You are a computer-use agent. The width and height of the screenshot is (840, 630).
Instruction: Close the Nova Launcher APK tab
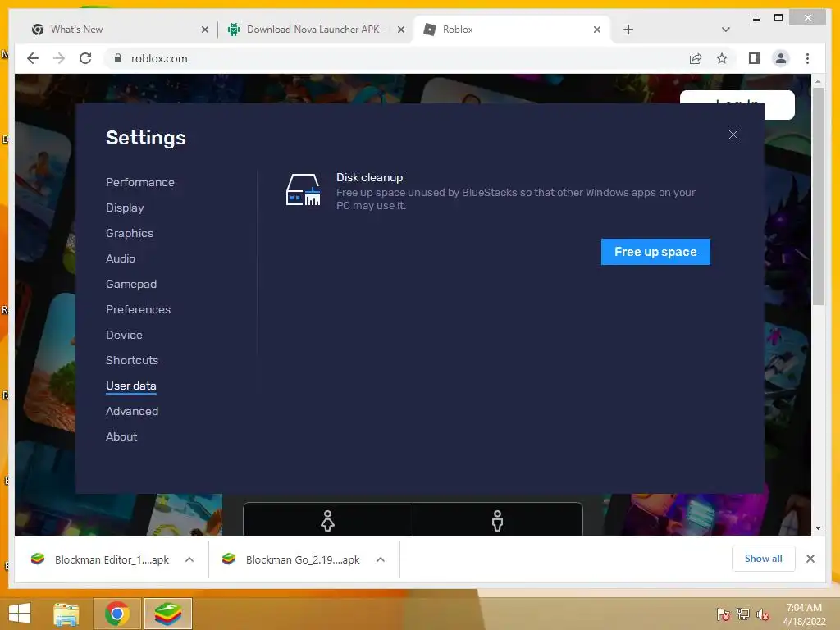tap(400, 30)
